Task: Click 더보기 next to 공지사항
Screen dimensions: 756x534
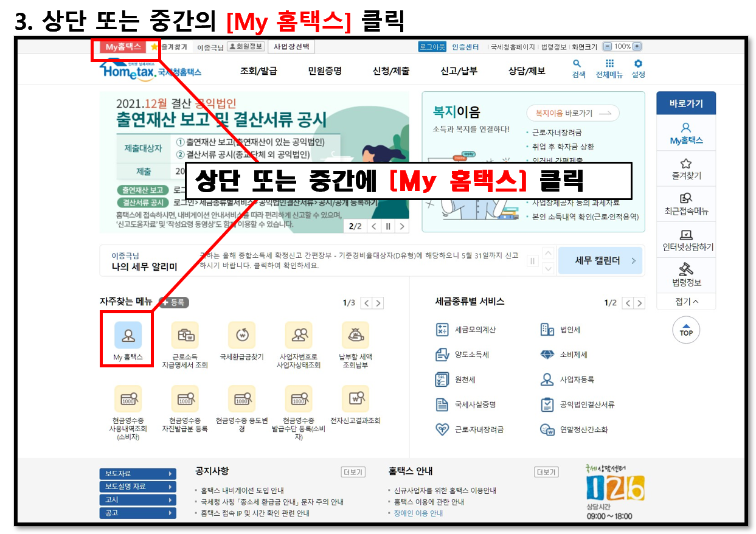Action: [353, 472]
